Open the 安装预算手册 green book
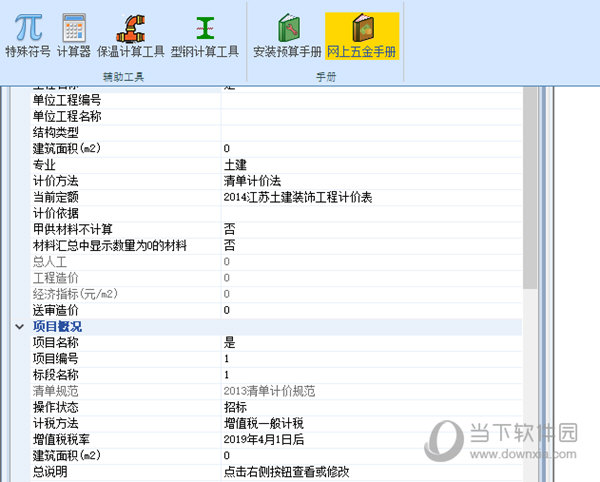600x482 pixels. (x=287, y=36)
